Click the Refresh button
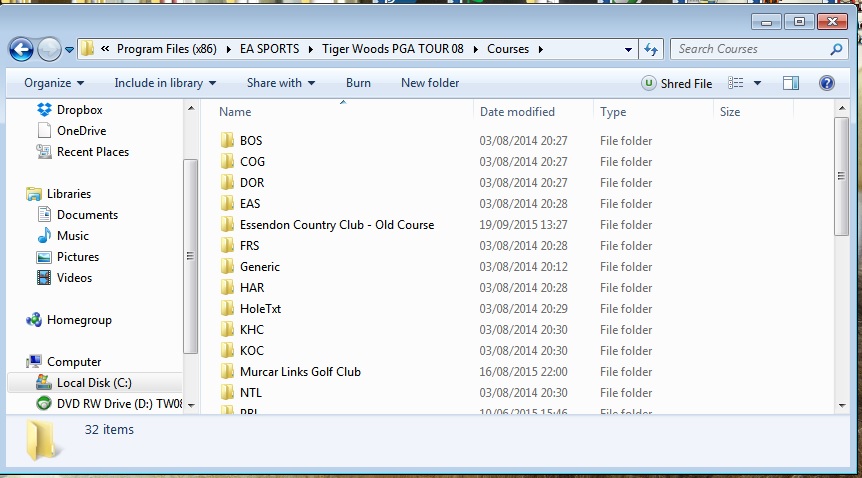This screenshot has height=478, width=862. pos(651,50)
